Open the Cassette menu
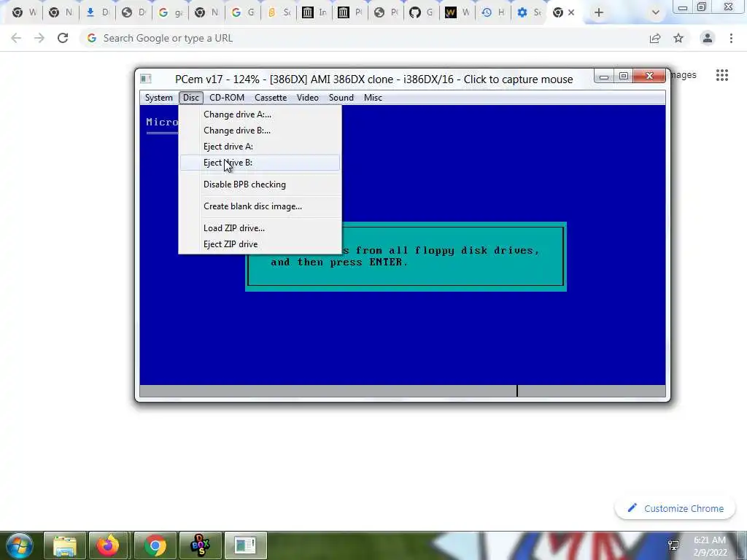This screenshot has width=747, height=560. click(271, 98)
